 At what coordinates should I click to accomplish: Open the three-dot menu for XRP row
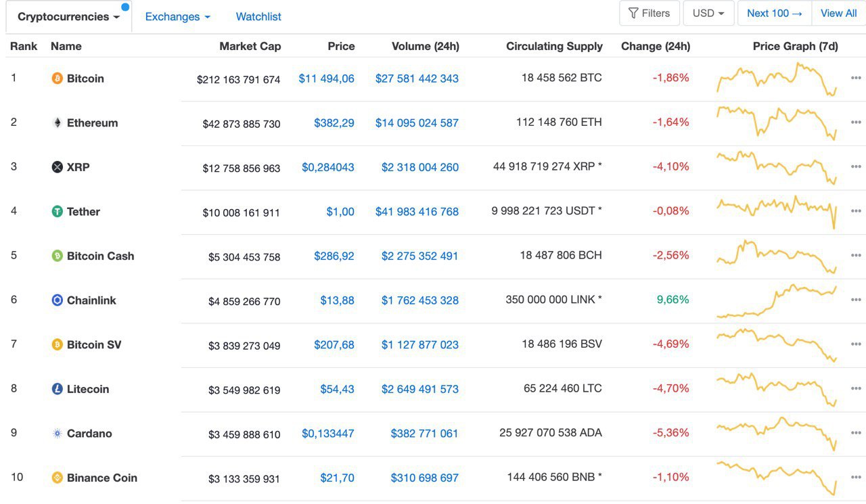coord(856,166)
